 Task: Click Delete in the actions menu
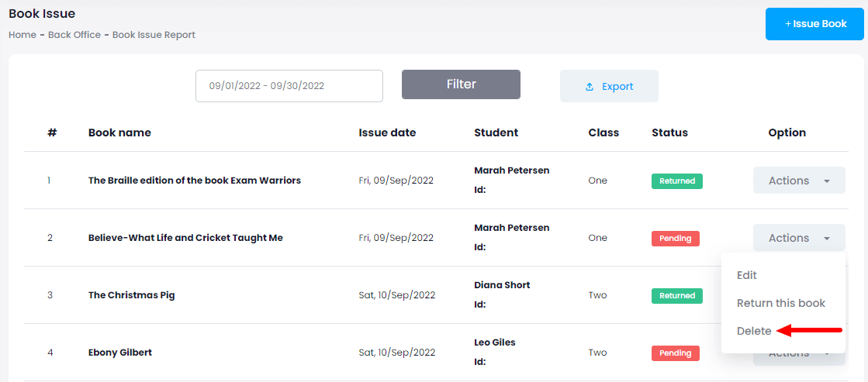[754, 331]
